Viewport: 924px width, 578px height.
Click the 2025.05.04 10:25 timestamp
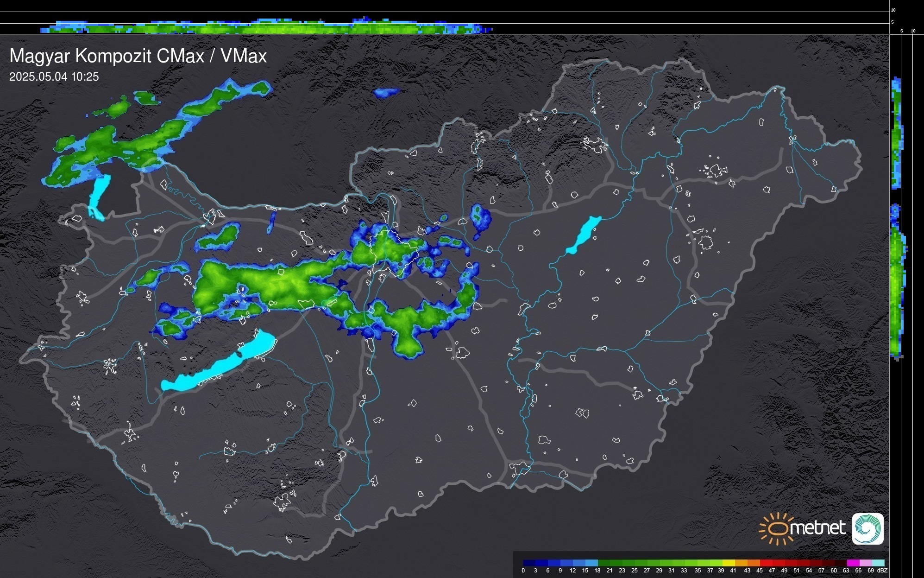click(x=54, y=77)
